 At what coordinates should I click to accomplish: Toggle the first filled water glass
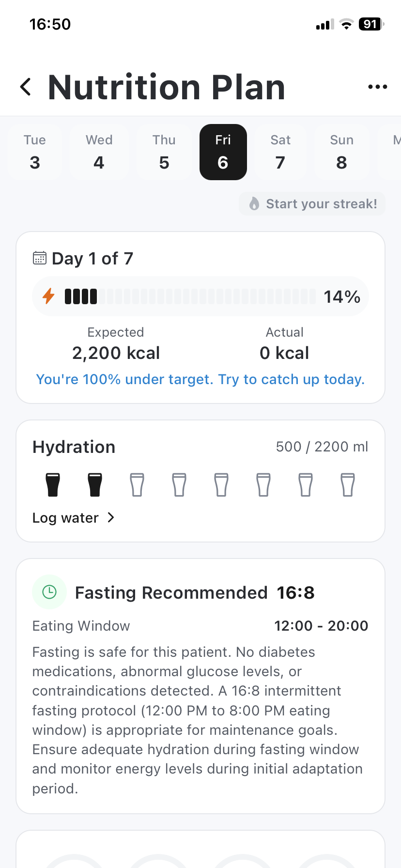pyautogui.click(x=53, y=485)
